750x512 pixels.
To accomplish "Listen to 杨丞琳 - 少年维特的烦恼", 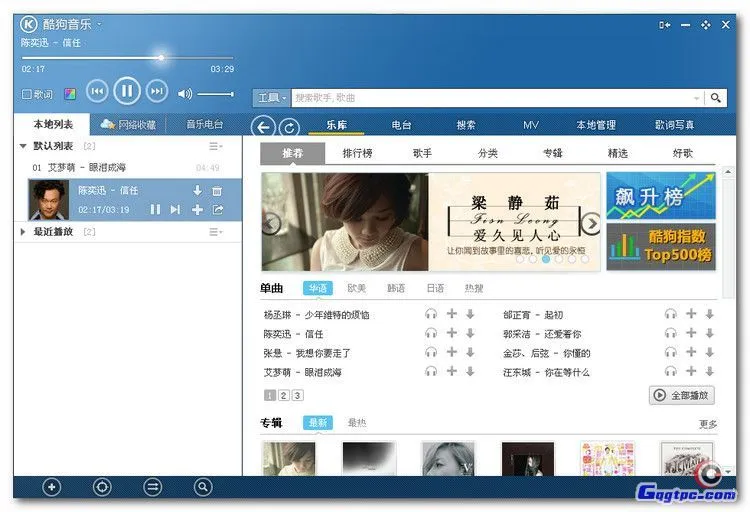I will [x=431, y=314].
